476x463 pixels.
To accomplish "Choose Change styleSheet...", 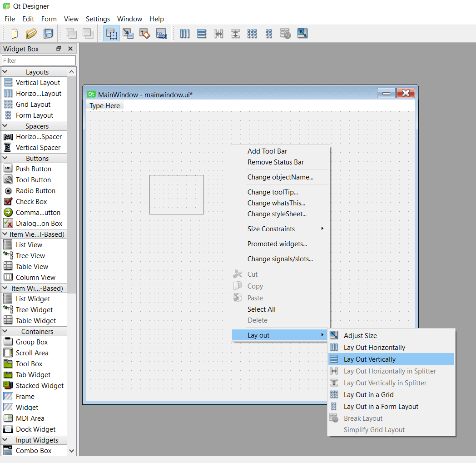I will (281, 214).
